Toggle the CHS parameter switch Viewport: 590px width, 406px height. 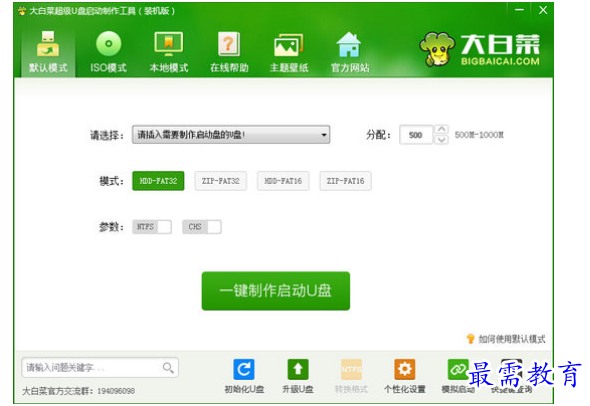[x=202, y=227]
